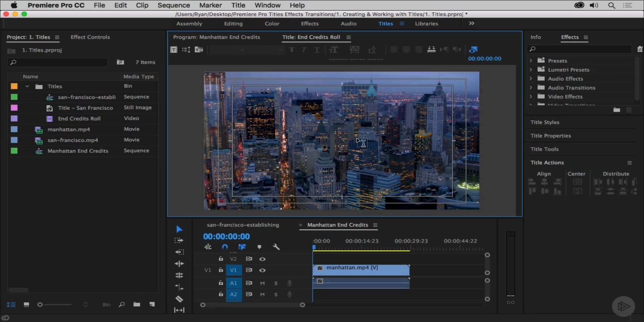Select the Slip tool in timeline tools
The height and width of the screenshot is (322, 644).
pos(179,310)
